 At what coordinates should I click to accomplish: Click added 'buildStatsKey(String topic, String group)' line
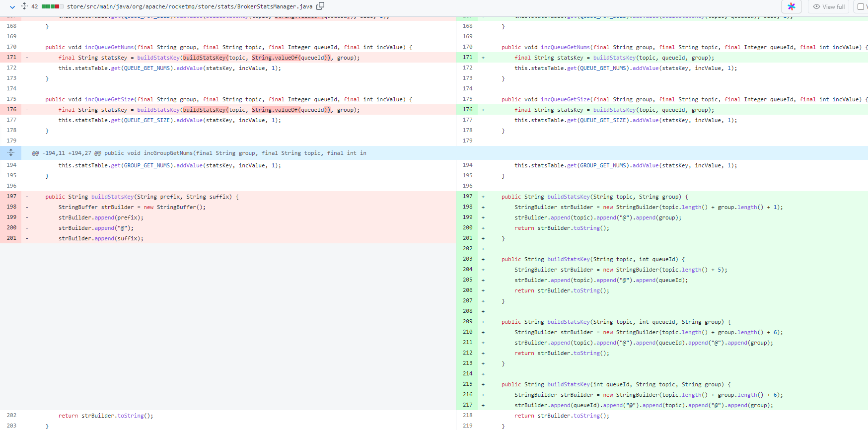[595, 197]
